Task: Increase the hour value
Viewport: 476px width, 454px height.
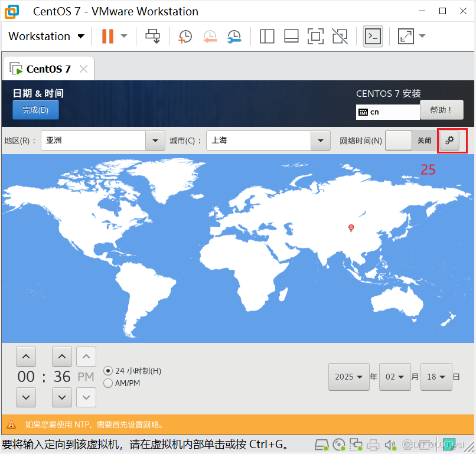Action: [x=26, y=357]
